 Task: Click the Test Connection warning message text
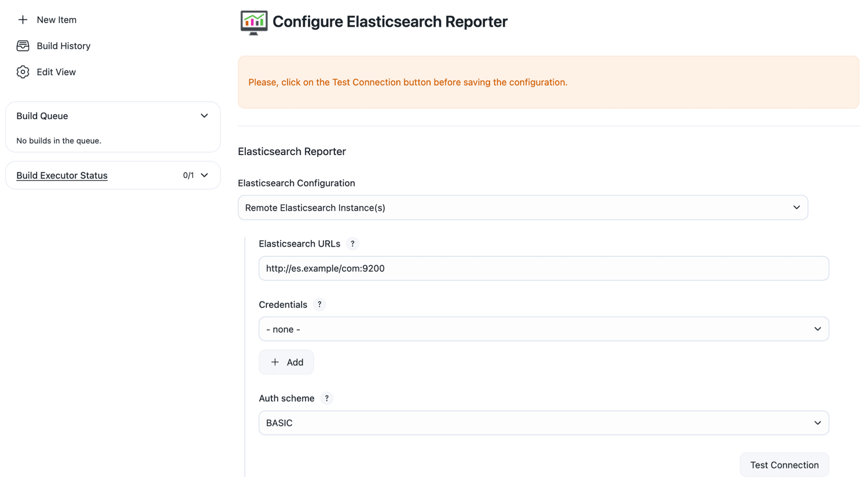407,82
